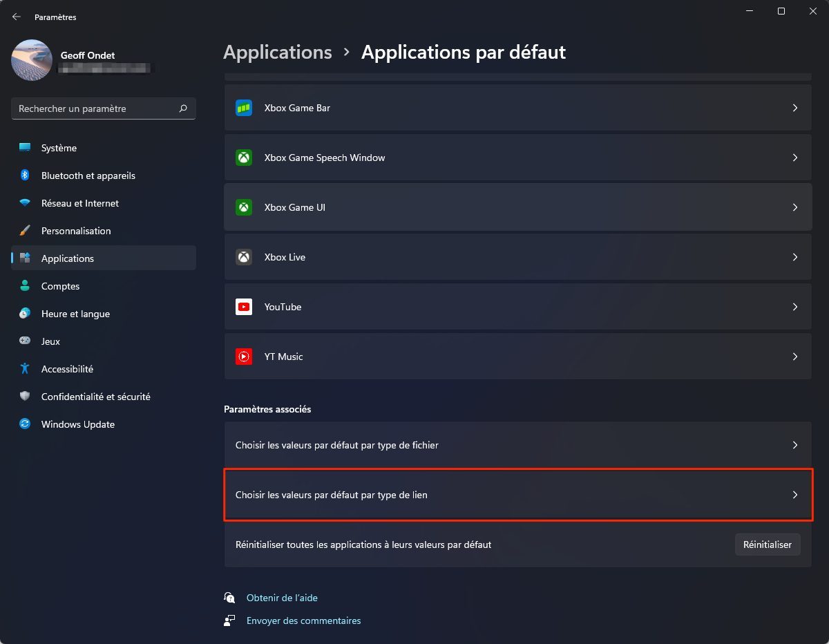The image size is (829, 644).
Task: Expand the YouTube row chevron
Action: coord(795,307)
